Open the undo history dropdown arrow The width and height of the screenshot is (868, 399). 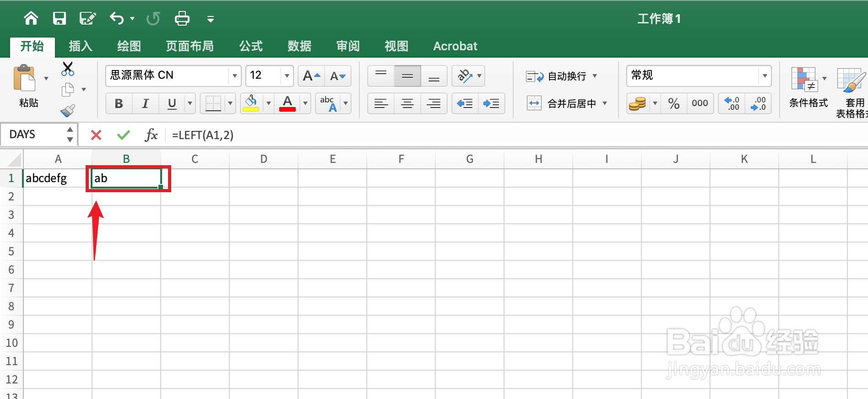pyautogui.click(x=132, y=19)
